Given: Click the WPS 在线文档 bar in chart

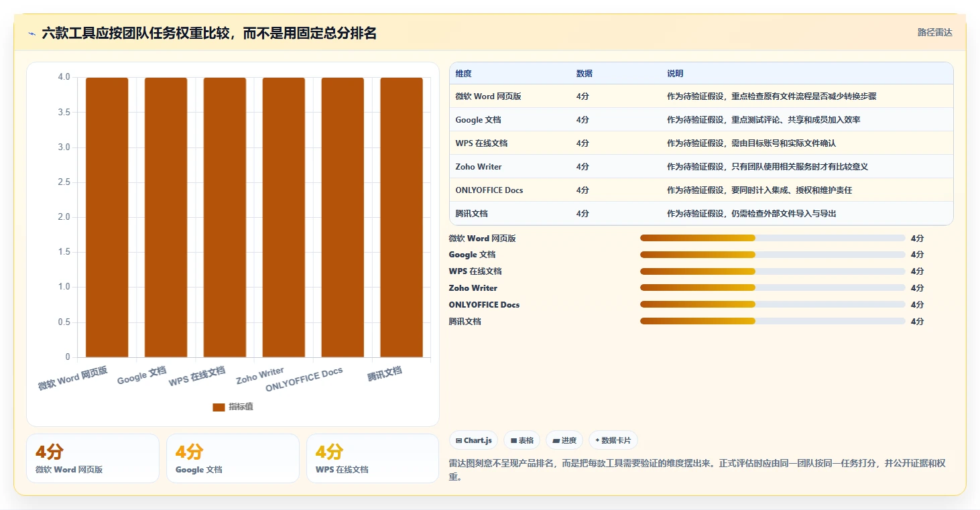Looking at the screenshot, I should (x=225, y=217).
